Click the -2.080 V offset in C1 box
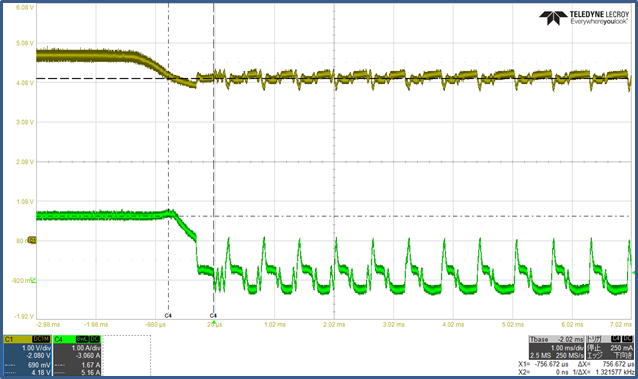This screenshot has height=379, width=638. 39,356
